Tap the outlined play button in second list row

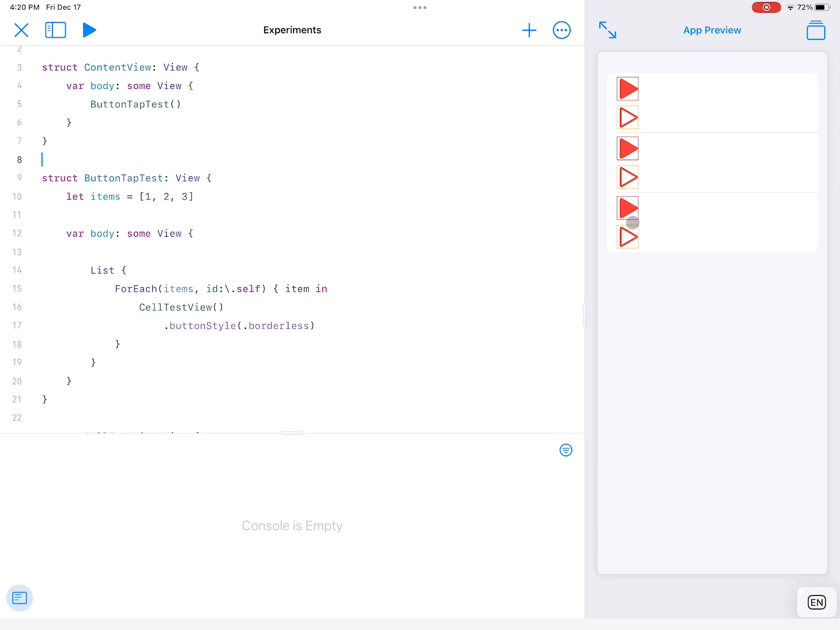click(x=628, y=177)
